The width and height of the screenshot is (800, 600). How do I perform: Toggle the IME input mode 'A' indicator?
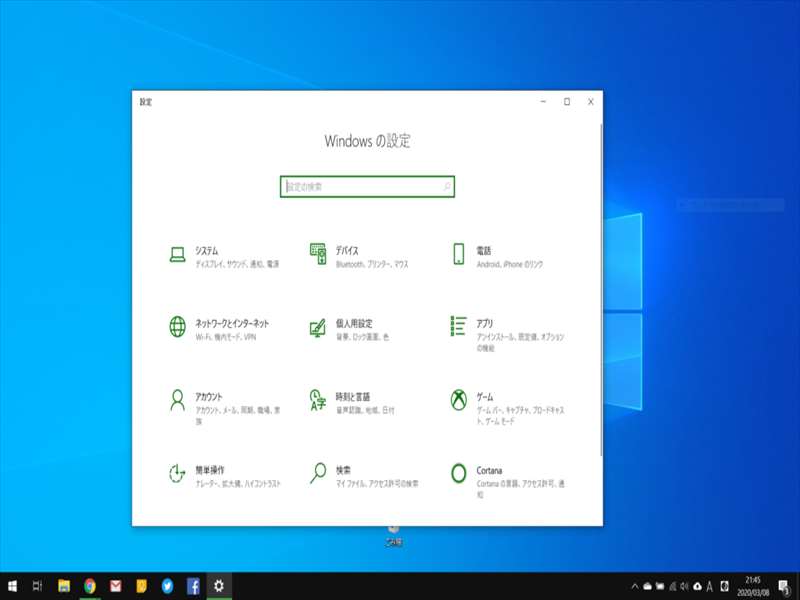(709, 586)
